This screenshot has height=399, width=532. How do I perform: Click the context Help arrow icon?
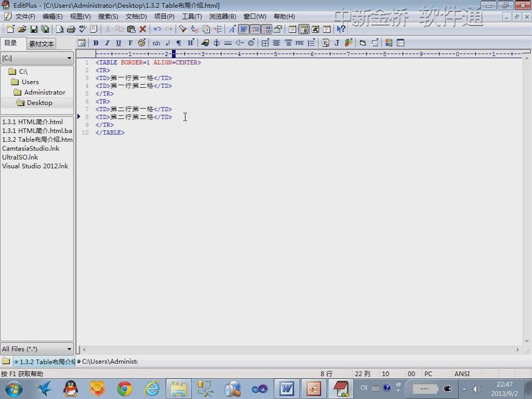coord(341,29)
